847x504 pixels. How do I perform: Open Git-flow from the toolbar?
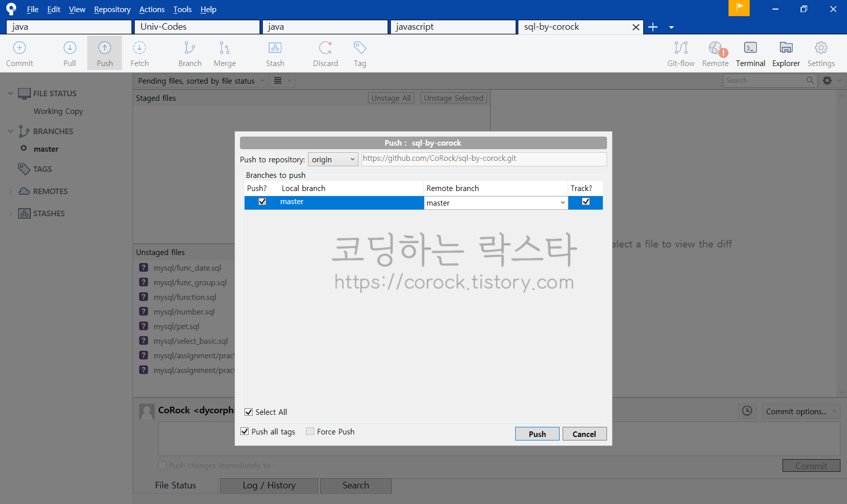(x=681, y=53)
